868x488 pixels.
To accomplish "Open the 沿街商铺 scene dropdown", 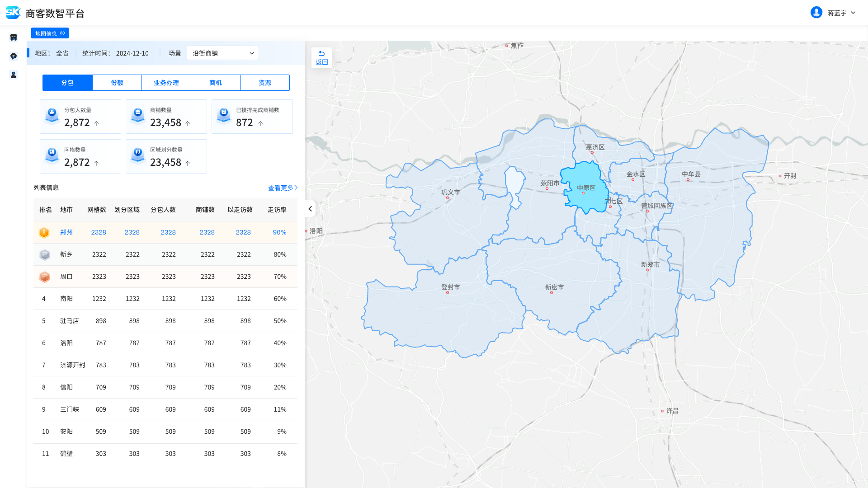I will (223, 53).
